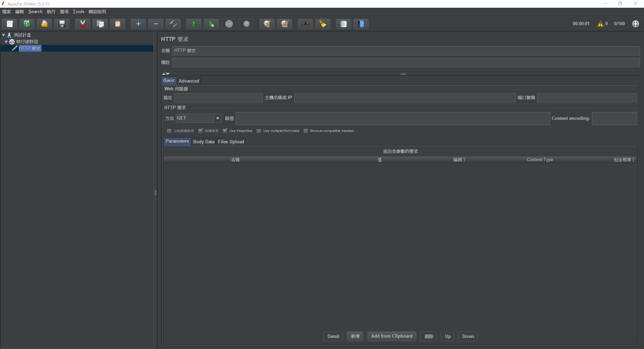Click the blue plus Expand All icon
The width and height of the screenshot is (644, 349).
138,24
